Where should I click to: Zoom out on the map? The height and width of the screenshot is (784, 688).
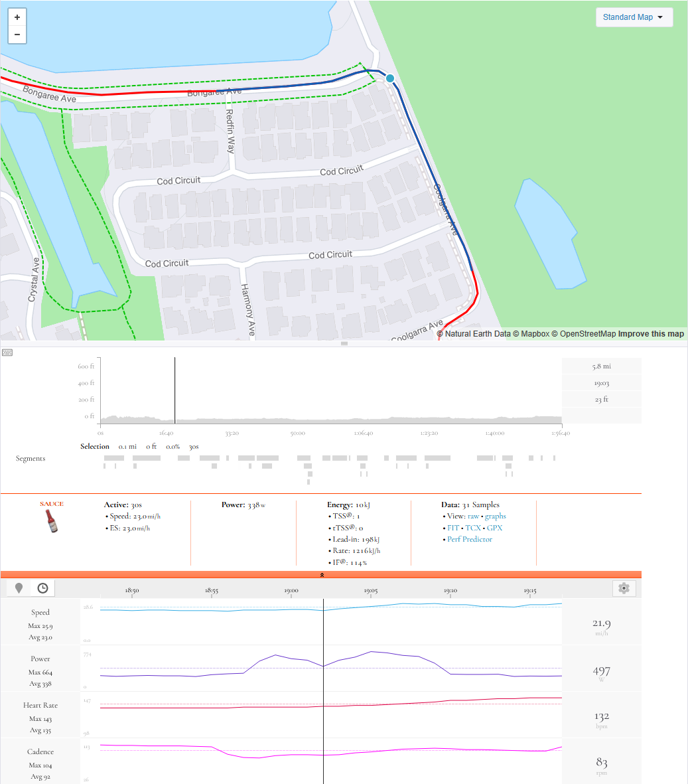(17, 35)
